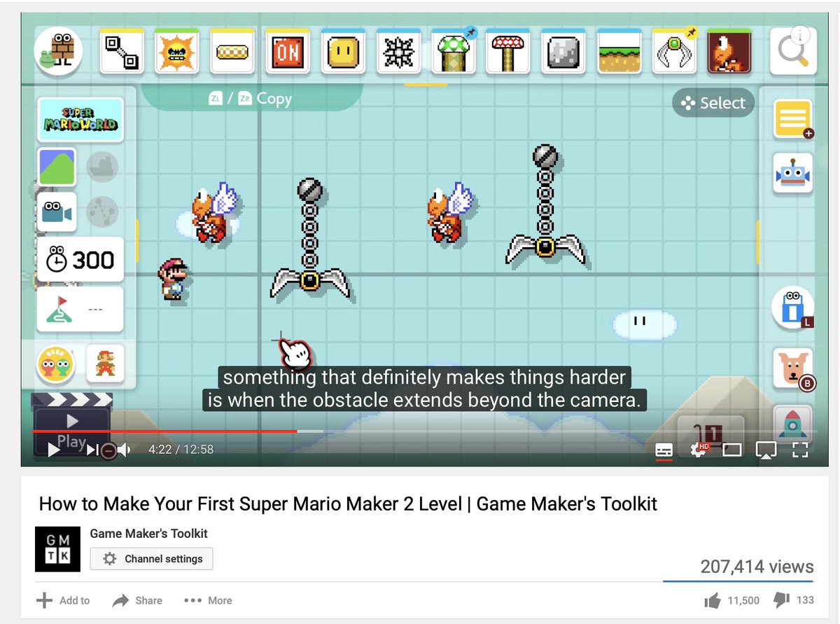The image size is (840, 624).
Task: Click the Game Maker's Toolkit channel name
Action: [x=148, y=534]
